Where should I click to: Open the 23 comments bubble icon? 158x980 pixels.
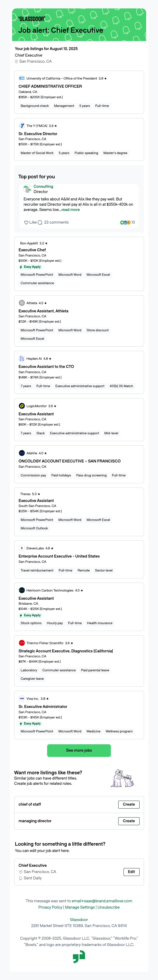point(40,223)
